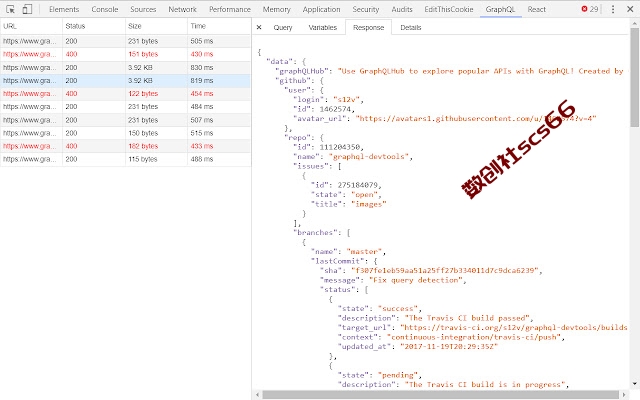Click the vertical scrollbar of the response pane

click(634, 78)
